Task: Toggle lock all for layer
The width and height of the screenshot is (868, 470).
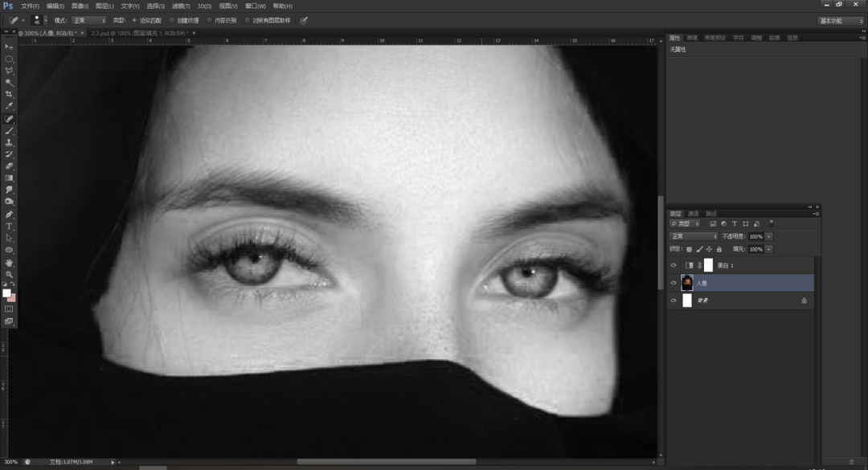Action: pos(719,249)
